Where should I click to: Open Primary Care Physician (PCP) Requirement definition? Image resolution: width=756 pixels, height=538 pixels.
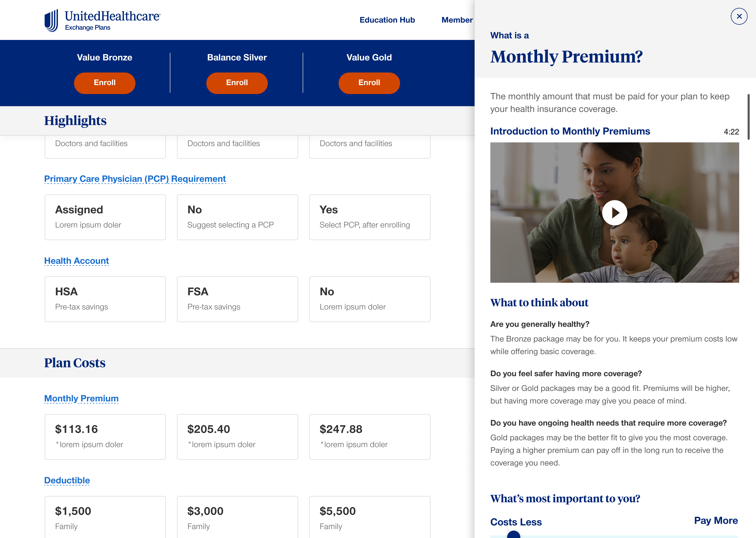135,179
